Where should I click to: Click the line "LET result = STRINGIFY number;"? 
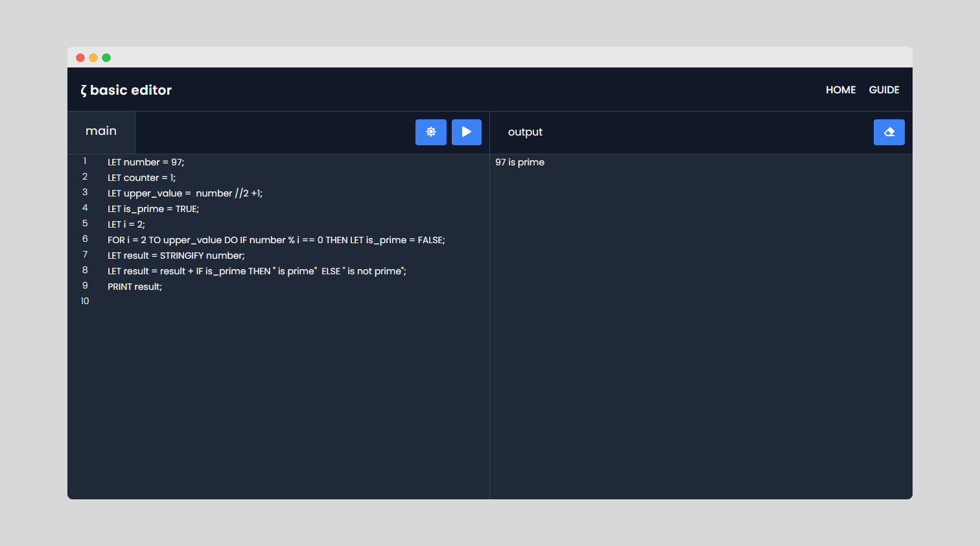click(x=176, y=255)
